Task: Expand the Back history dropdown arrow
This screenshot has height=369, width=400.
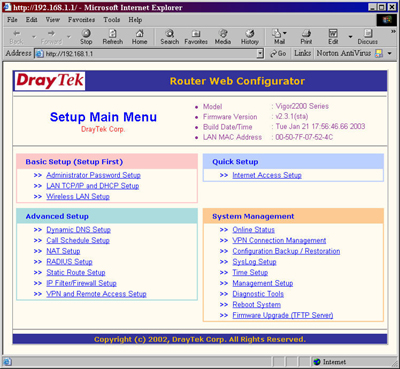Action: pyautogui.click(x=34, y=36)
